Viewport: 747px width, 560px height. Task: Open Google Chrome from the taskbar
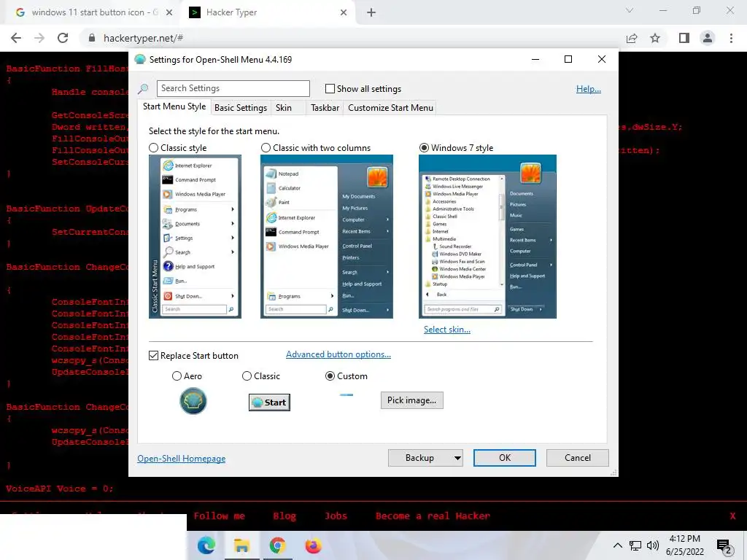coord(277,545)
